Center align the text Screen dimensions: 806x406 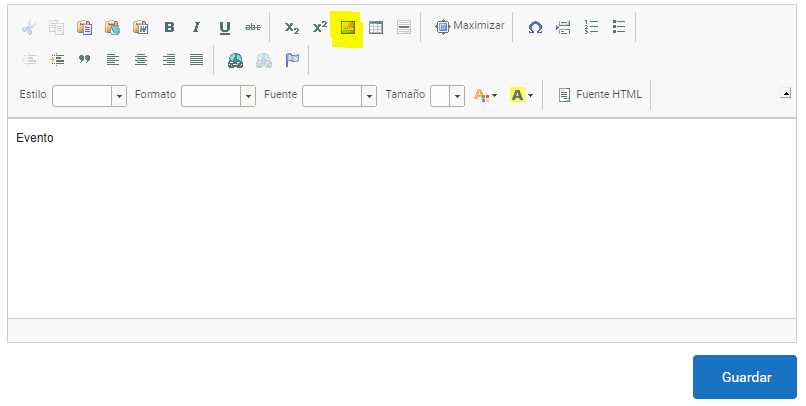point(140,60)
